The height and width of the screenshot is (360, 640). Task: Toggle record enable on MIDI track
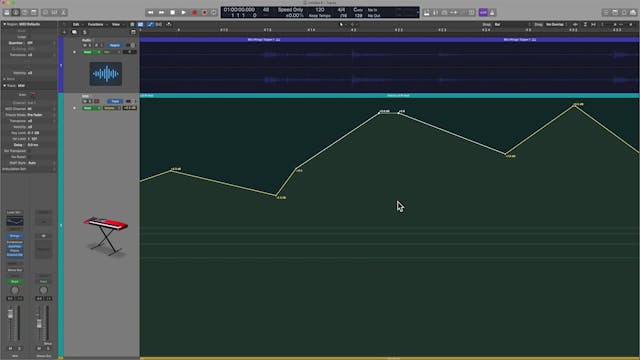[97, 101]
